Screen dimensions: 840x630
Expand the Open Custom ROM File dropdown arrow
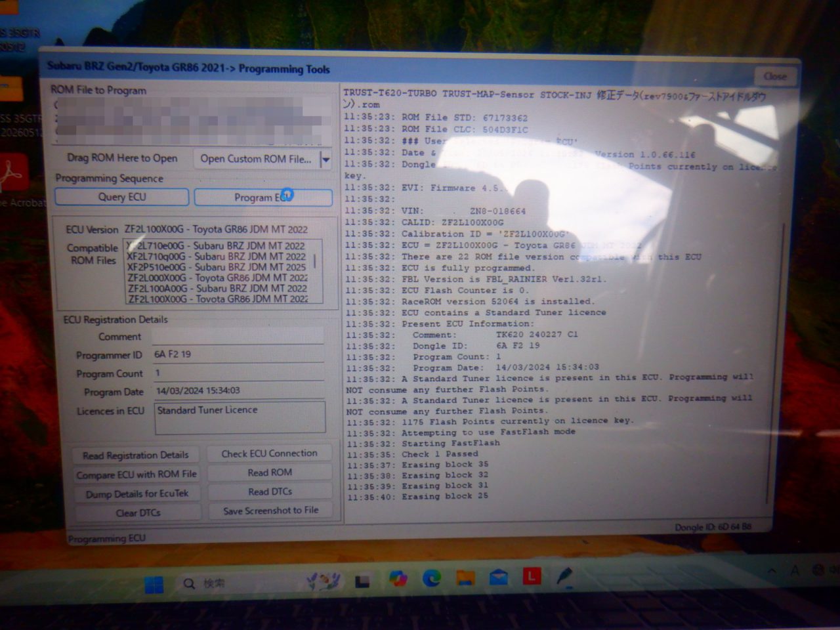point(325,159)
